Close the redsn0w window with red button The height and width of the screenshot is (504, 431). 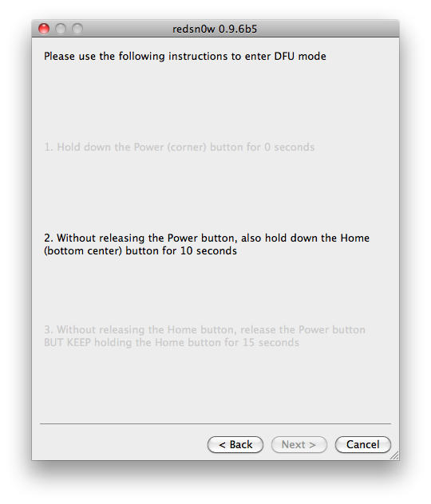pyautogui.click(x=44, y=29)
